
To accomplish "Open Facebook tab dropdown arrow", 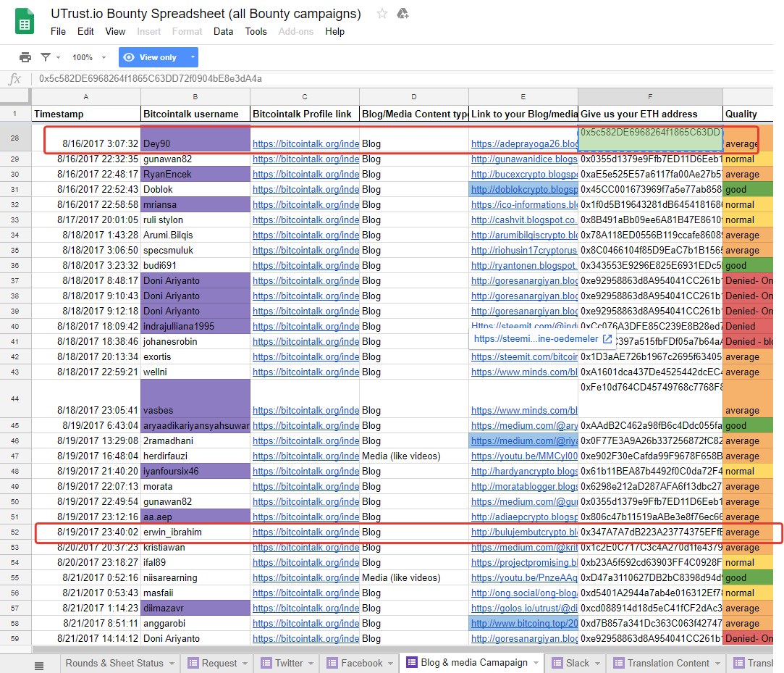I will pos(390,664).
